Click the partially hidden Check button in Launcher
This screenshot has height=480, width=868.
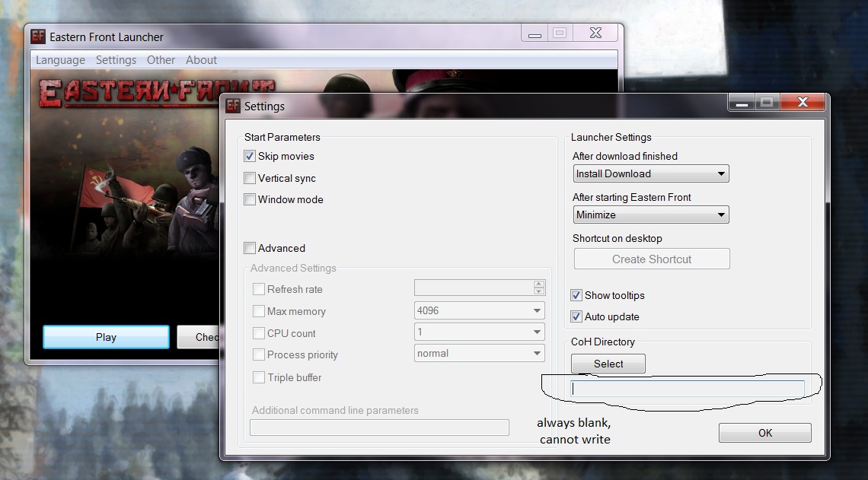tap(198, 337)
